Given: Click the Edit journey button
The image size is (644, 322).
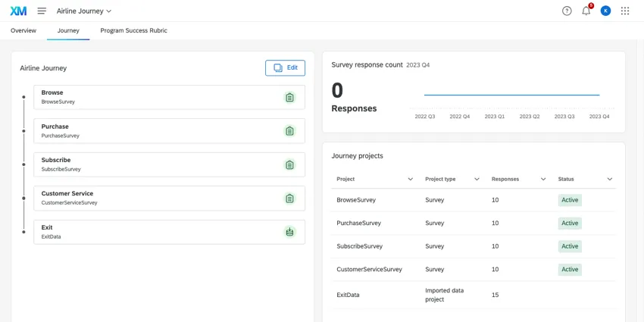Looking at the screenshot, I should pyautogui.click(x=285, y=68).
